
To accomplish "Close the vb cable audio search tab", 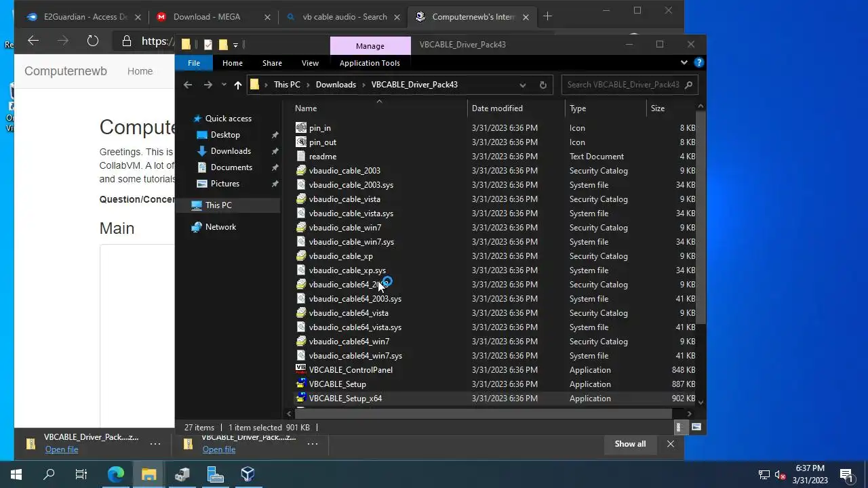I will [397, 17].
